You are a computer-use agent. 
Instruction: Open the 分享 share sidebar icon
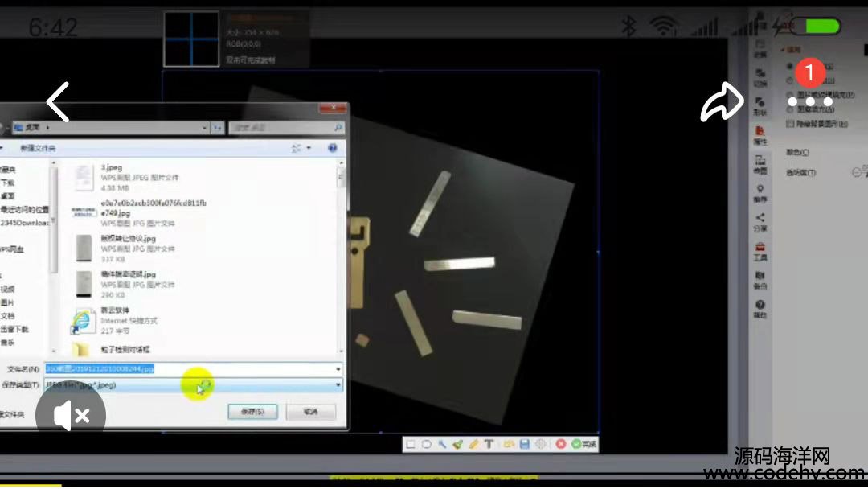click(760, 222)
